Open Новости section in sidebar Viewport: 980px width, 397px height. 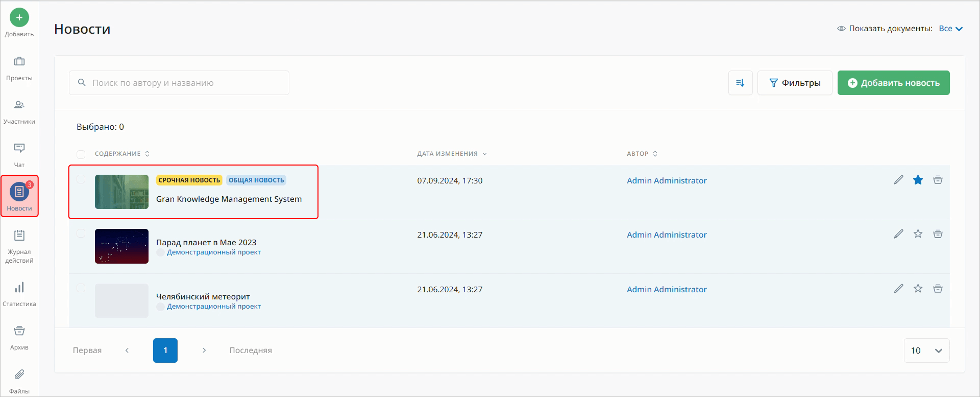[x=19, y=196]
